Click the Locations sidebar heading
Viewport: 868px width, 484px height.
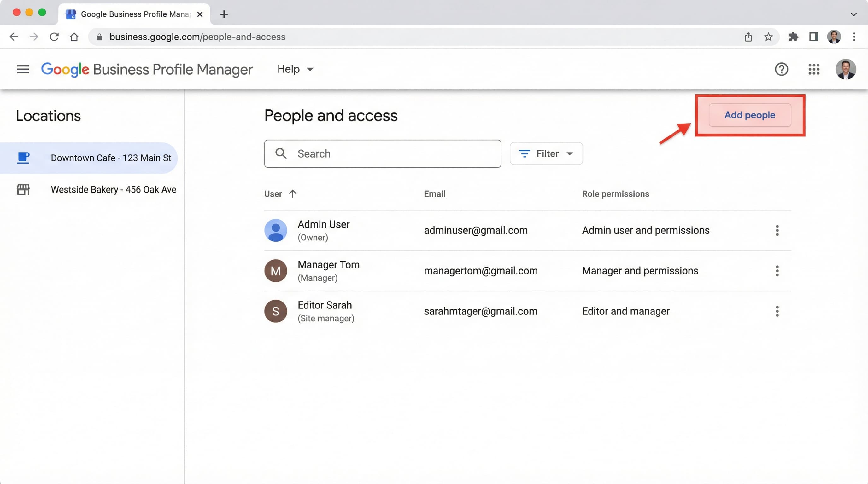[x=48, y=115]
